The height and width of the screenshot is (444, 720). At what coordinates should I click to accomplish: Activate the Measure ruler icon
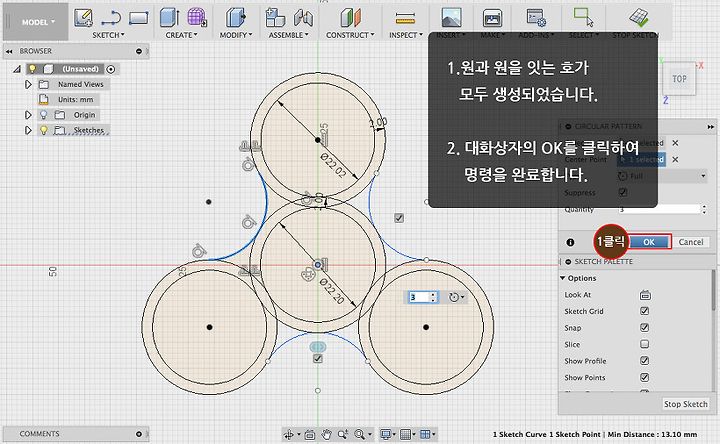click(405, 18)
